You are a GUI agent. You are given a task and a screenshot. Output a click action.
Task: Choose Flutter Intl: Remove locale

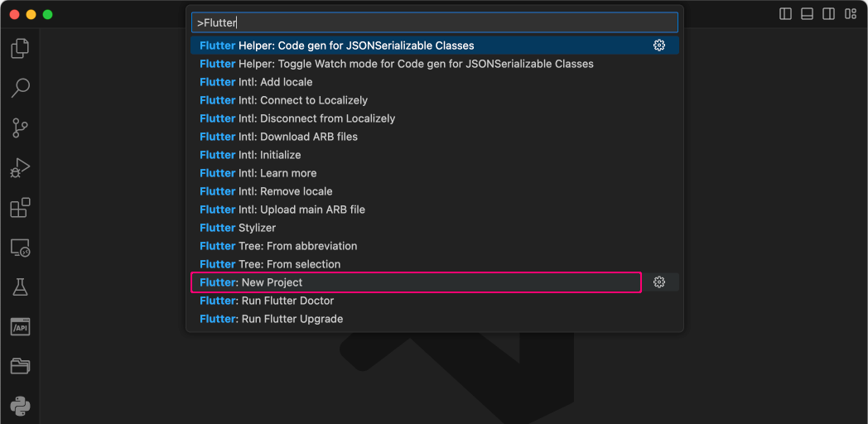coord(435,191)
